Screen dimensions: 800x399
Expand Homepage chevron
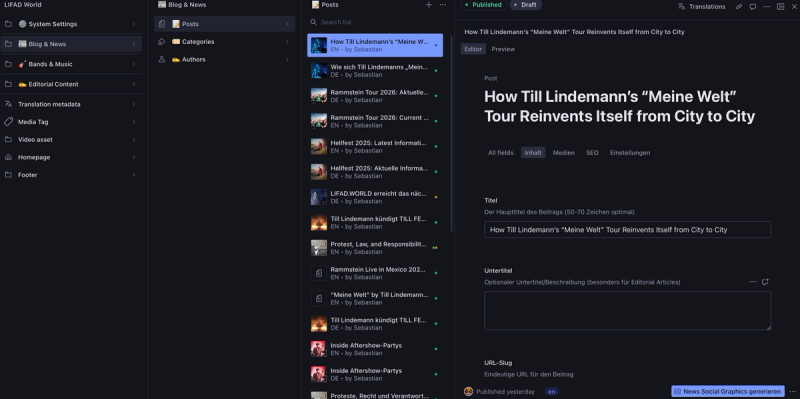[134, 157]
